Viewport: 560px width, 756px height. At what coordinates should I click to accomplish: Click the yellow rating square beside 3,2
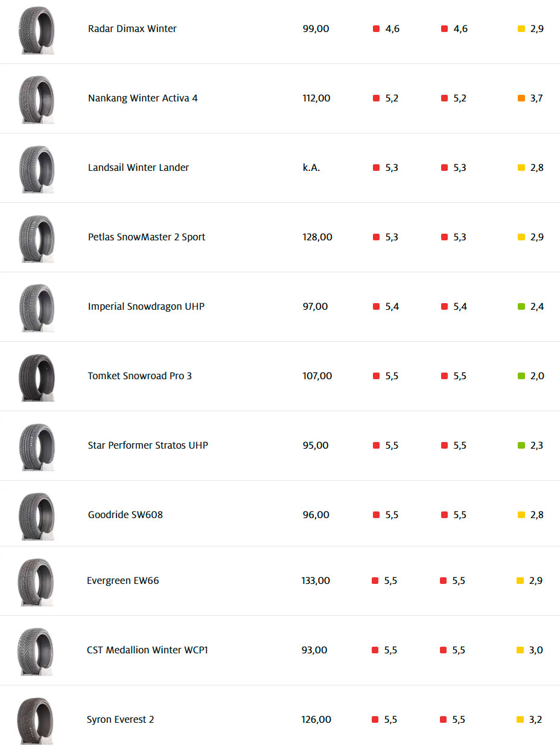520,720
